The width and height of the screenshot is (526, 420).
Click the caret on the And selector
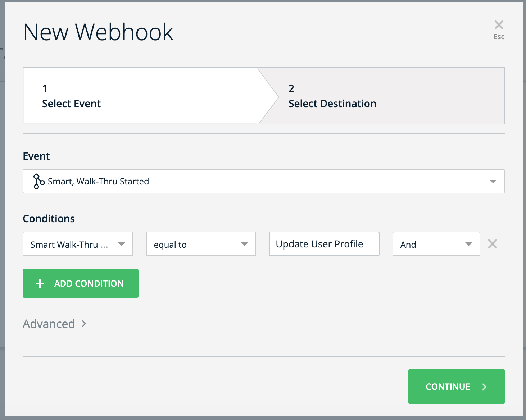(468, 244)
